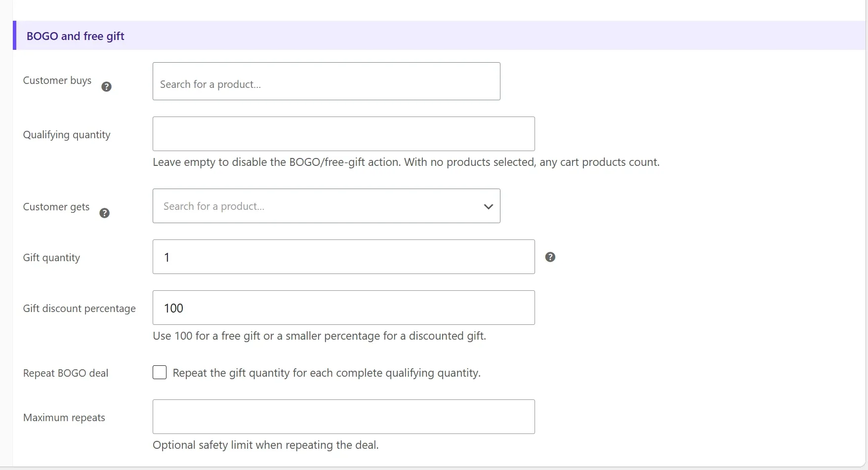Click the Gift quantity label
Screen dimensions: 868x470
tap(51, 258)
